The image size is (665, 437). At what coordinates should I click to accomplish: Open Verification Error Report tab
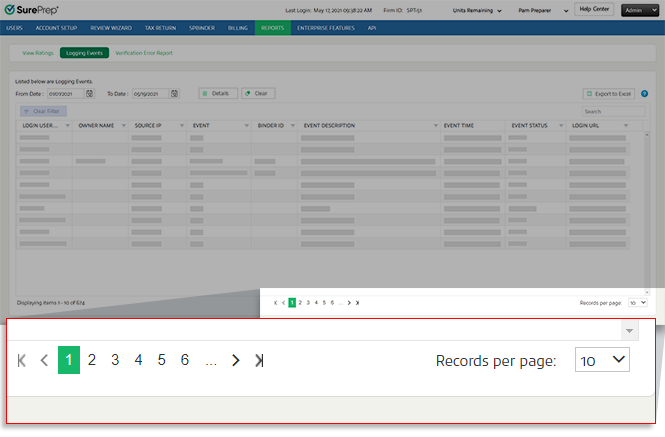click(x=143, y=51)
